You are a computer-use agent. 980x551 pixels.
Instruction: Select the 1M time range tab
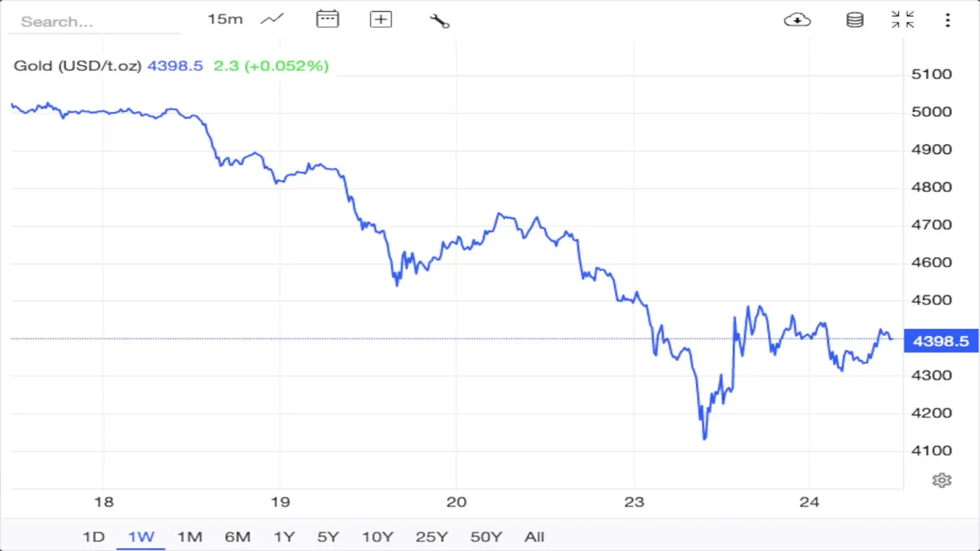(x=189, y=536)
